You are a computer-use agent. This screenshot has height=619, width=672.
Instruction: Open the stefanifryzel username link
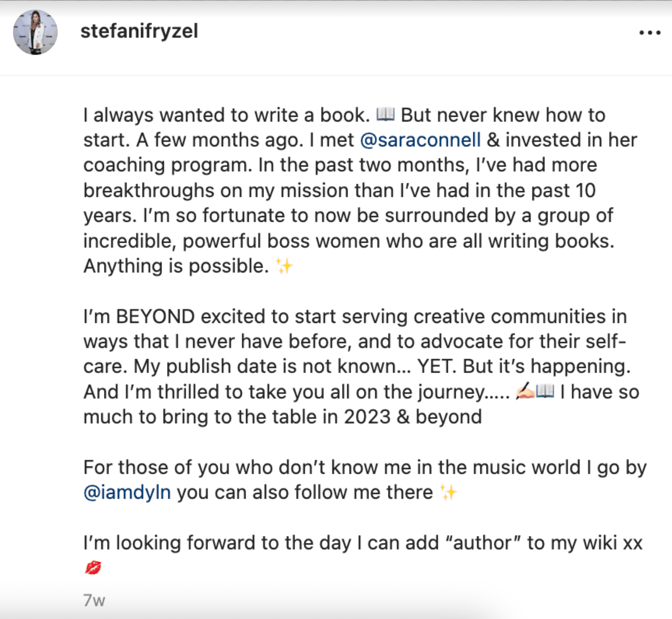[x=139, y=32]
